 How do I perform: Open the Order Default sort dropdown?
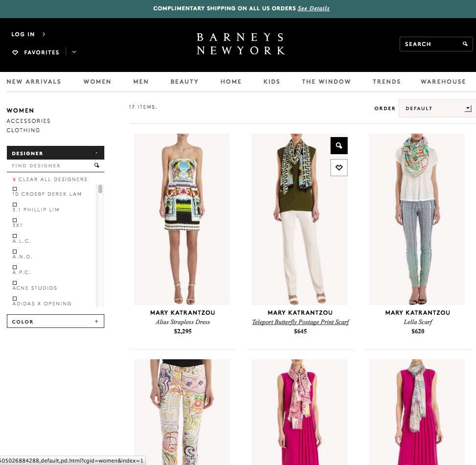(437, 108)
